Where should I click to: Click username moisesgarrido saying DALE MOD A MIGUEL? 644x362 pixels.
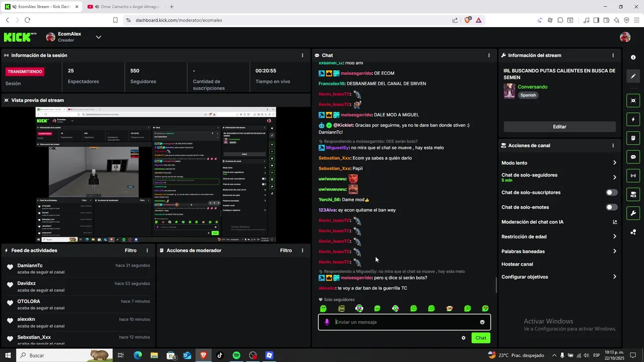[356, 115]
